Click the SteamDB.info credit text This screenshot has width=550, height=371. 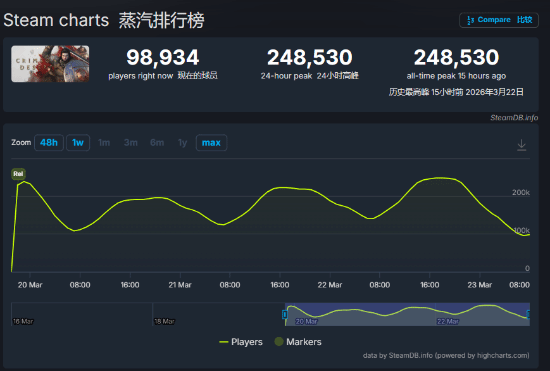click(514, 118)
